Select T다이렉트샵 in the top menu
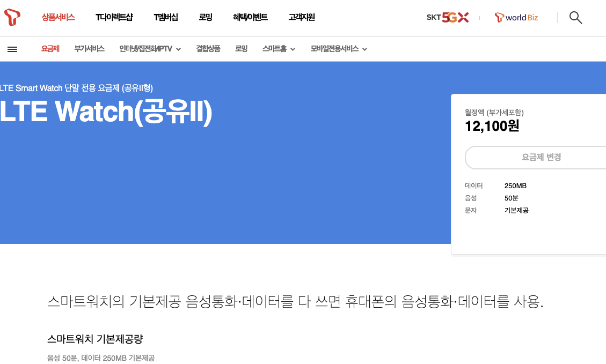The width and height of the screenshot is (606, 364). coord(114,17)
